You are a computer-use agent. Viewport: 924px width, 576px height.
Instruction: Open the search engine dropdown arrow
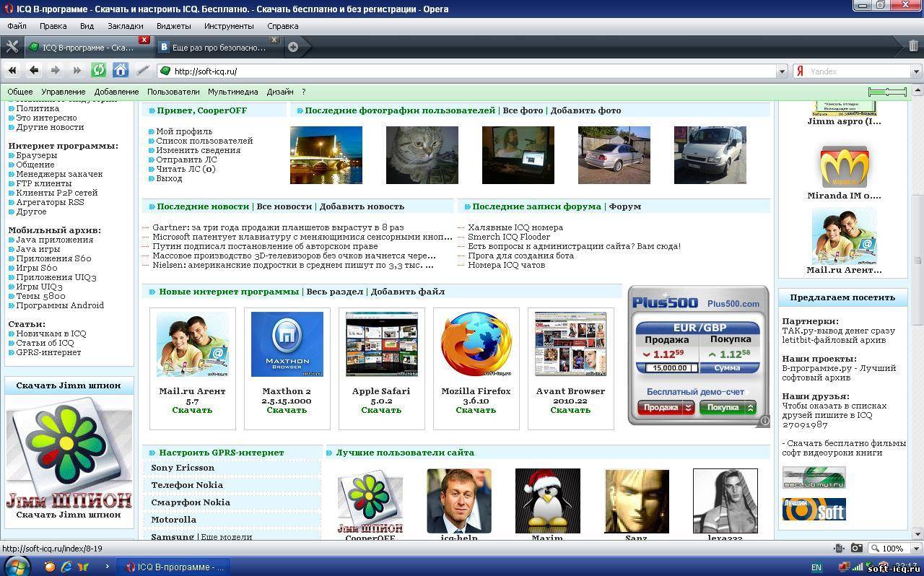tap(915, 71)
